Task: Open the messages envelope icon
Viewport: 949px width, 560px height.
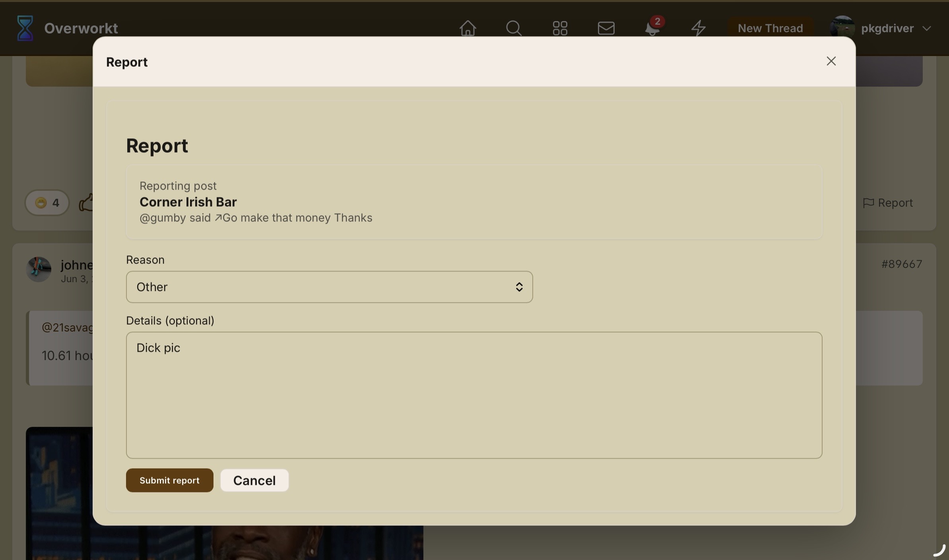Action: pyautogui.click(x=606, y=28)
